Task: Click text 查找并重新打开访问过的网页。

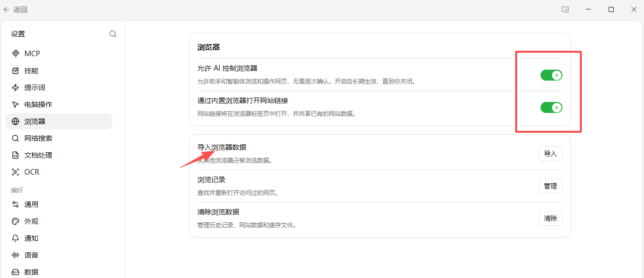Action: pyautogui.click(x=238, y=192)
